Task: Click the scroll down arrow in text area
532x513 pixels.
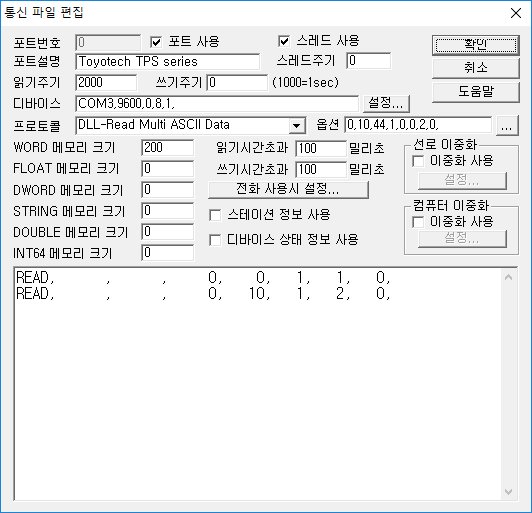Action: point(508,491)
